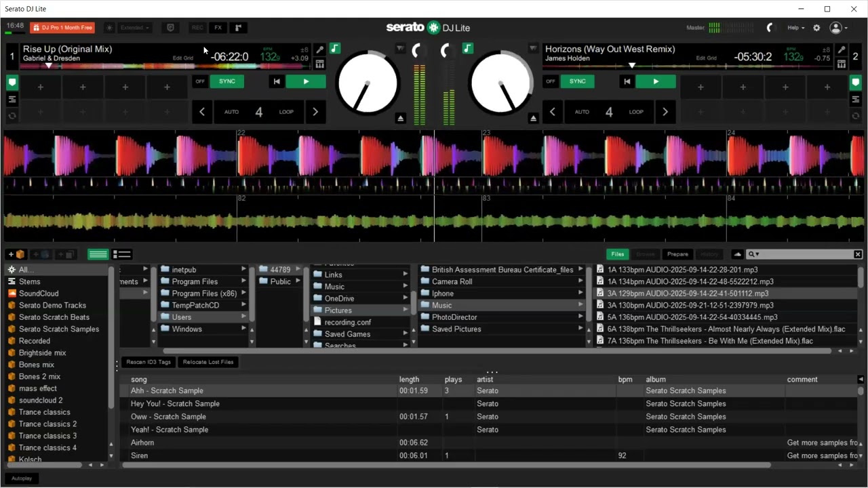Click deck 2 microphone icon
868x488 pixels.
[x=841, y=49]
